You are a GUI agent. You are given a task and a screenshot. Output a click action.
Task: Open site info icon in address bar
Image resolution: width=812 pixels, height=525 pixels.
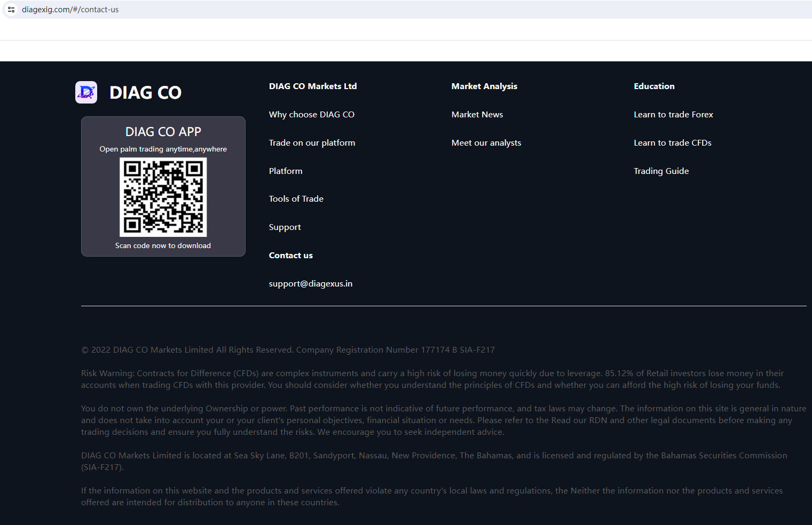click(x=11, y=10)
